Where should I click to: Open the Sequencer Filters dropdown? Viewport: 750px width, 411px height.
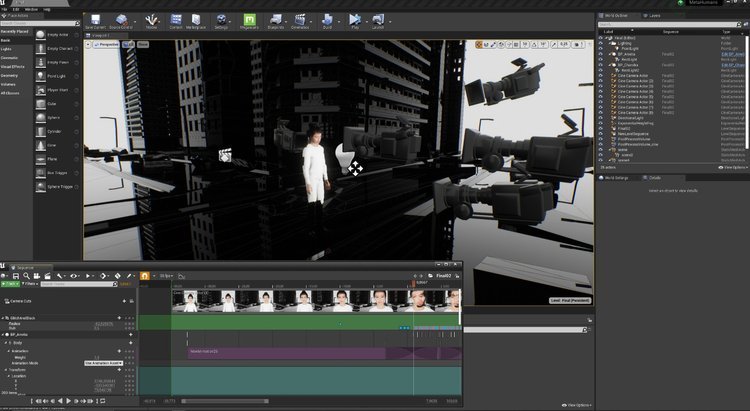[30, 284]
